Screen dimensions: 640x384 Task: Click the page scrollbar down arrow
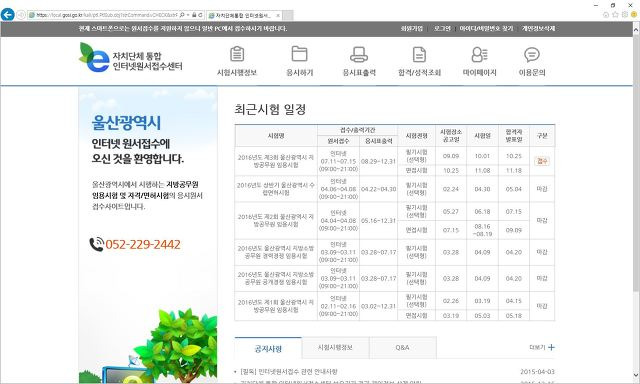(636, 375)
